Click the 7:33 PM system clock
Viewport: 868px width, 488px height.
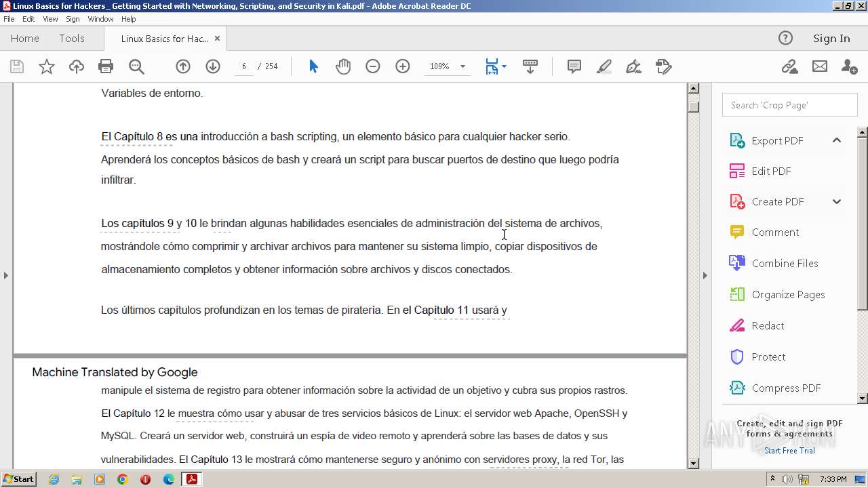click(x=833, y=479)
